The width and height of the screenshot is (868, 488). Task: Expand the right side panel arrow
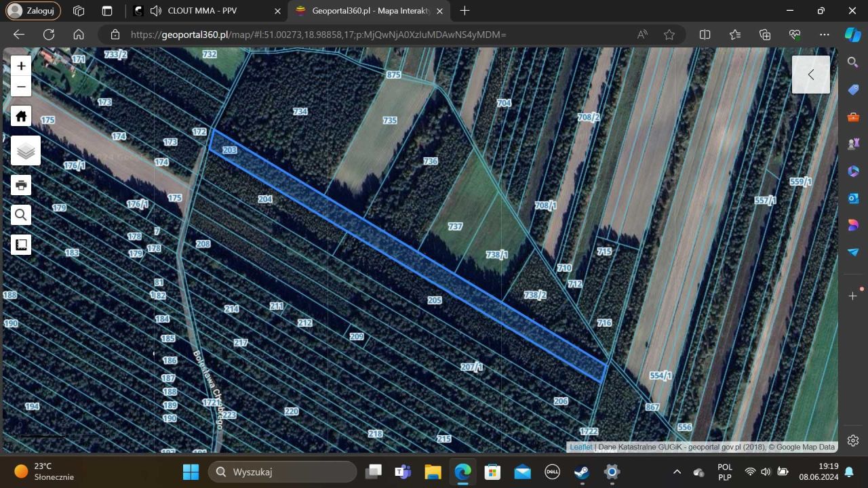click(x=811, y=75)
